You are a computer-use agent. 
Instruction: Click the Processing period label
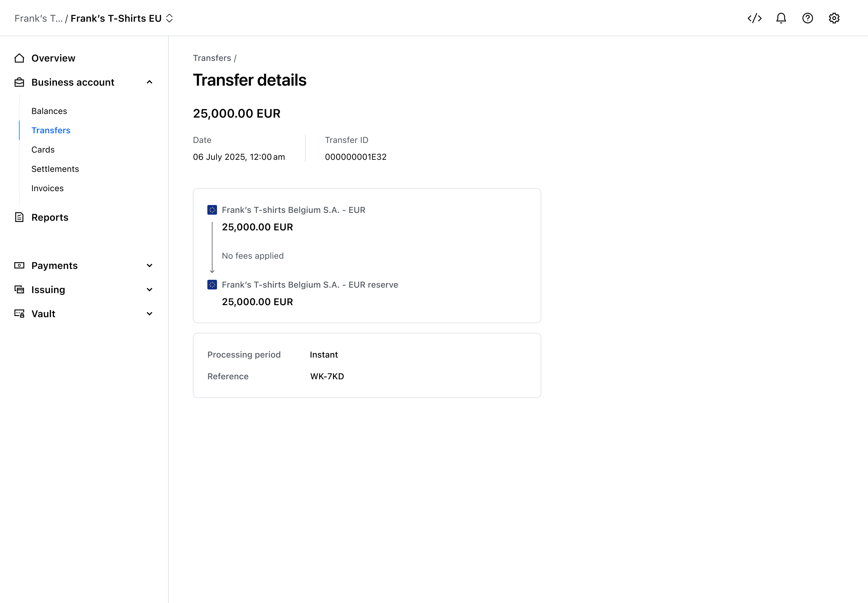click(244, 354)
